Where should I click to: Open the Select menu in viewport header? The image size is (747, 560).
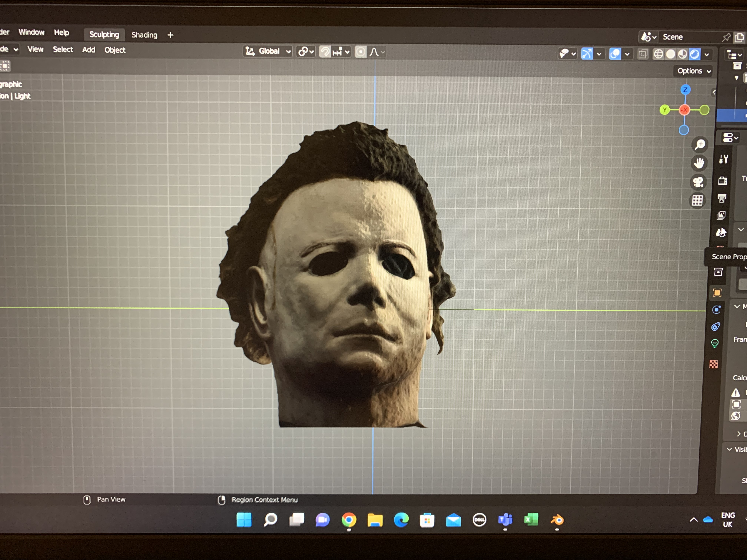pyautogui.click(x=63, y=50)
